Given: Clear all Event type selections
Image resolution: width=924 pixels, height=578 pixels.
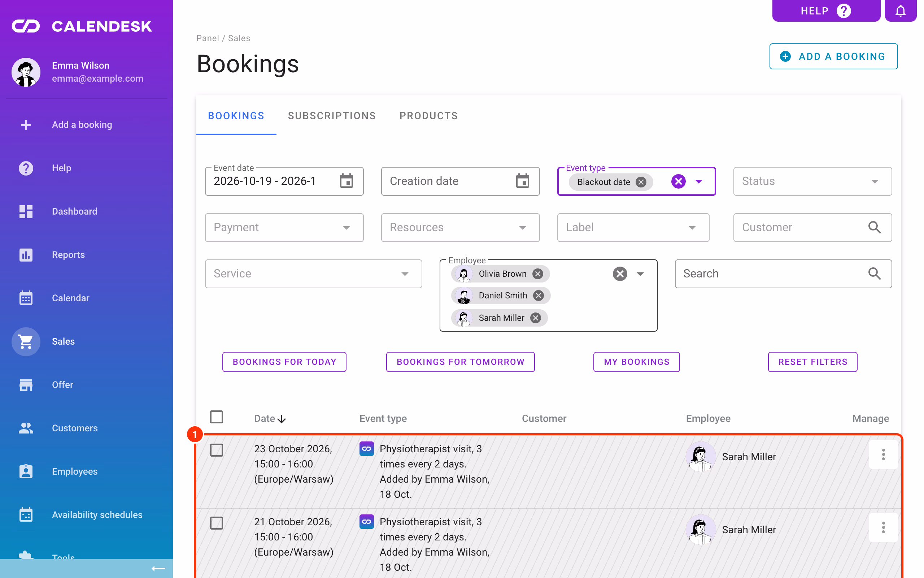Looking at the screenshot, I should pos(679,181).
